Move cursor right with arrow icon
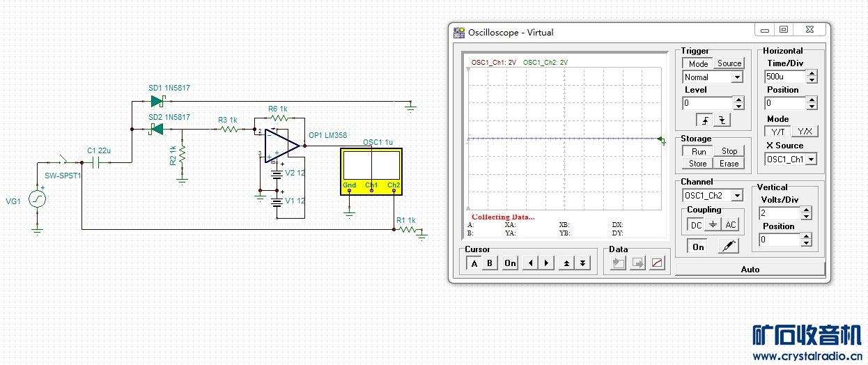Image resolution: width=868 pixels, height=365 pixels. [548, 263]
